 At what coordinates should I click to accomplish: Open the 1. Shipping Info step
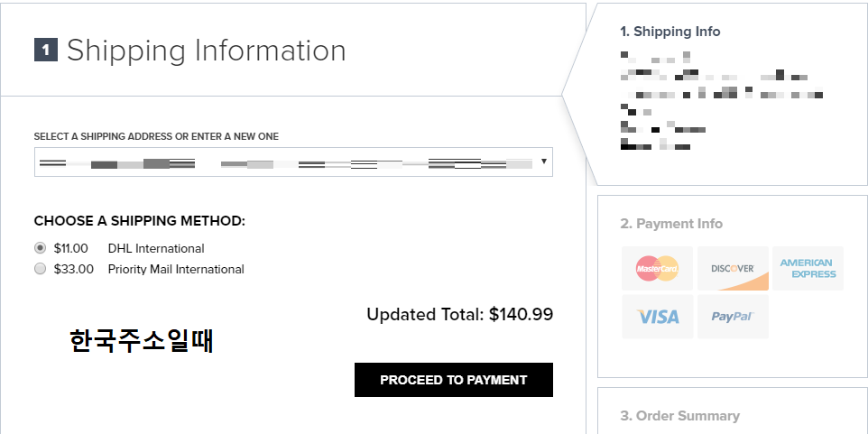point(669,32)
